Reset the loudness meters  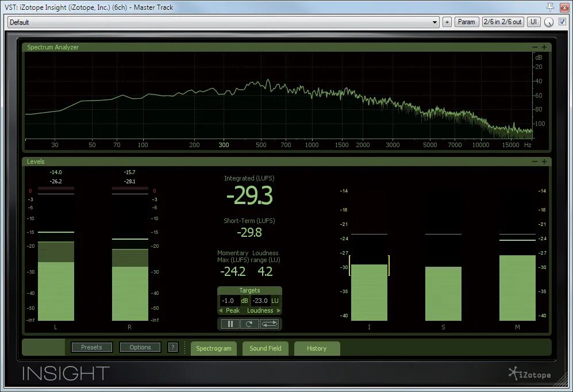(249, 324)
